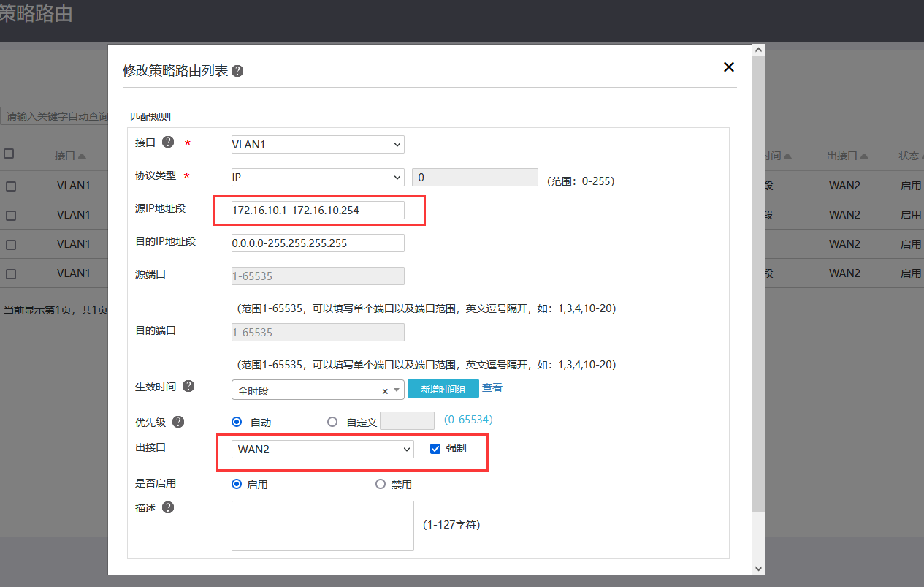
Task: Select the 自定义 priority radio button
Action: 332,422
